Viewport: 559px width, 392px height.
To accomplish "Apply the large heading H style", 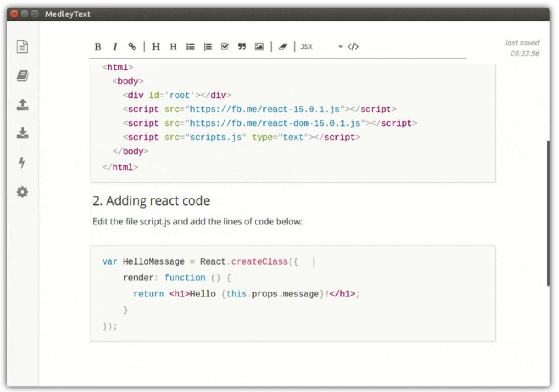I will tap(156, 47).
